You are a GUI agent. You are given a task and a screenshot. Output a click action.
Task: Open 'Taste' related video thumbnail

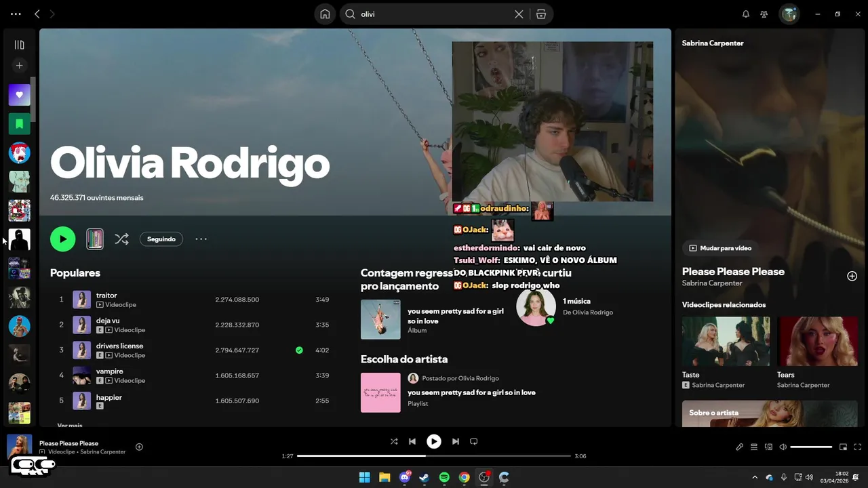click(x=726, y=342)
